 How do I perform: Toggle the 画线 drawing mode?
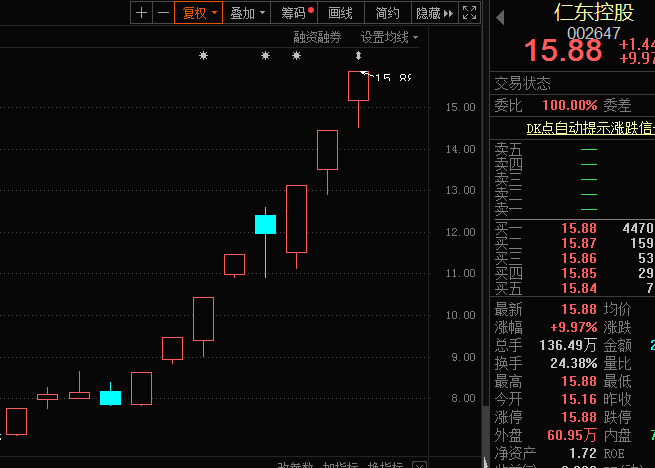[341, 13]
